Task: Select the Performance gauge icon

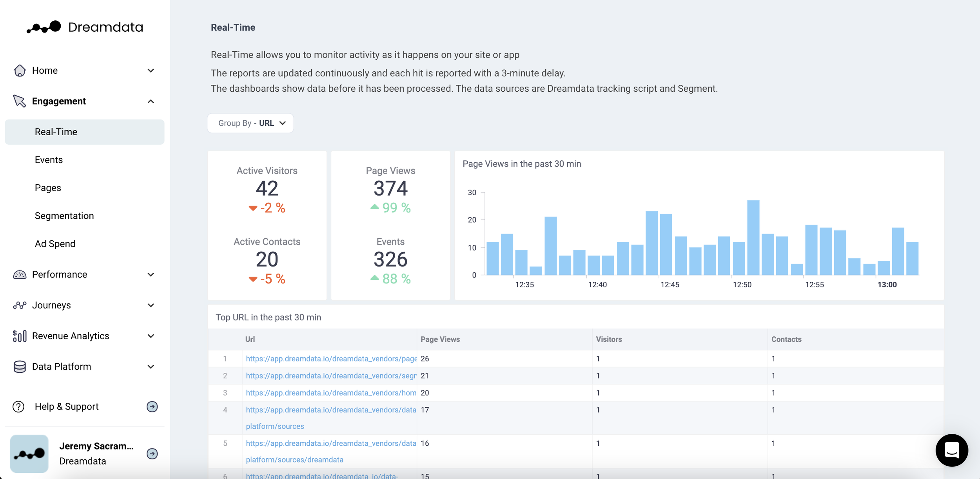Action: click(19, 274)
